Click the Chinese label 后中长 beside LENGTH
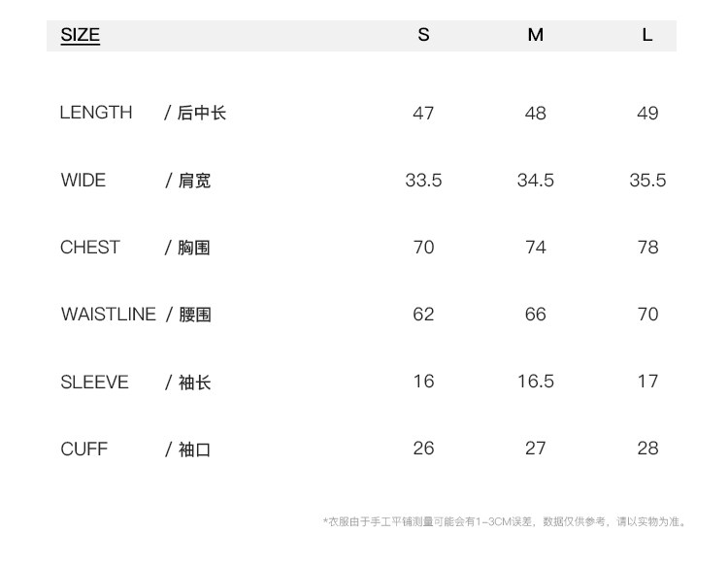Screen dimensions: 728x566 201,114
